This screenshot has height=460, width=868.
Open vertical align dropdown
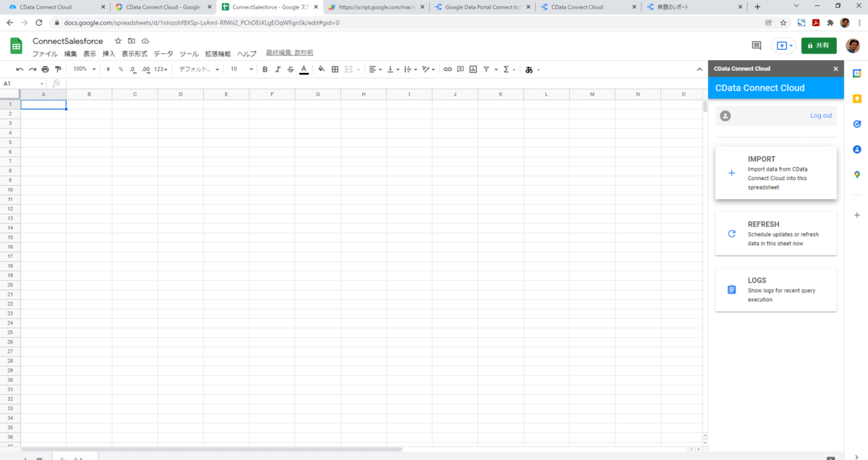(393, 69)
